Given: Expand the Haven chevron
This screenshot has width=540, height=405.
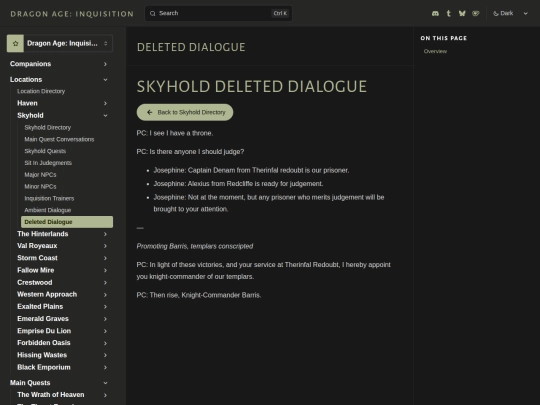Looking at the screenshot, I should [x=105, y=103].
